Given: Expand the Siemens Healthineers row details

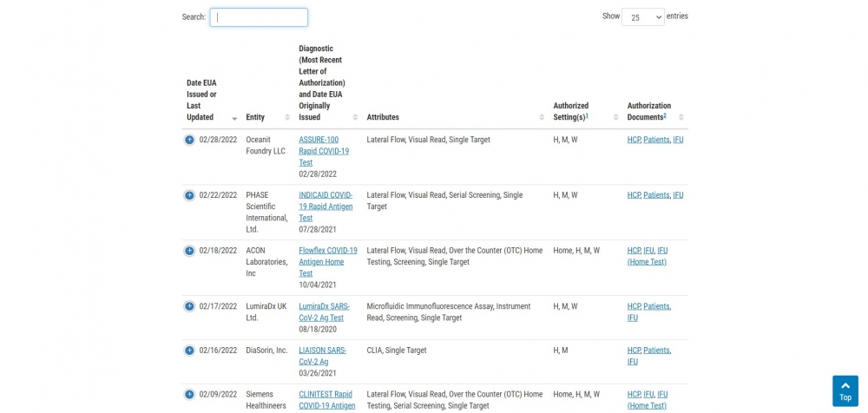Looking at the screenshot, I should 189,395.
